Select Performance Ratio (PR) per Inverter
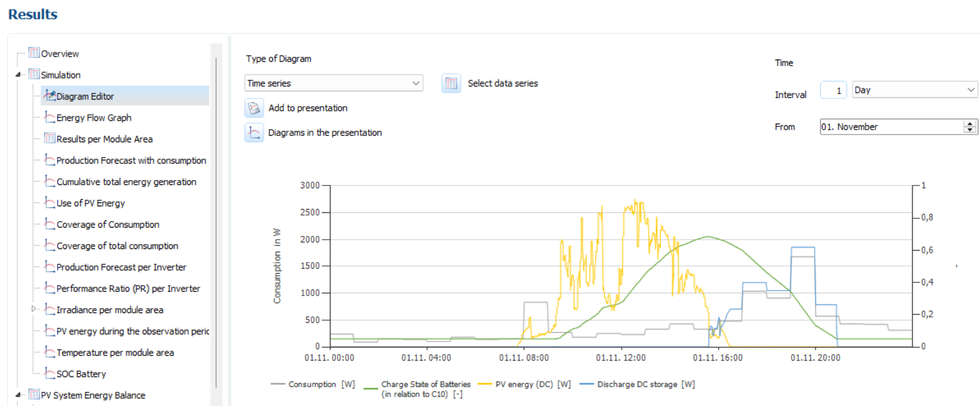Screen dimensions: 980x406 click(x=128, y=288)
